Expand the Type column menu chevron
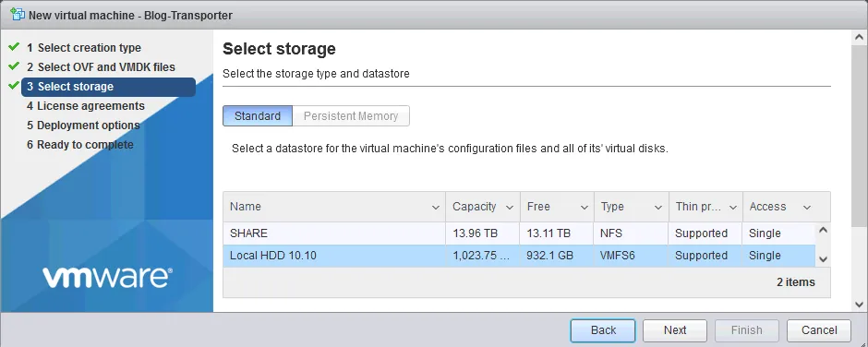The image size is (868, 347). click(658, 208)
